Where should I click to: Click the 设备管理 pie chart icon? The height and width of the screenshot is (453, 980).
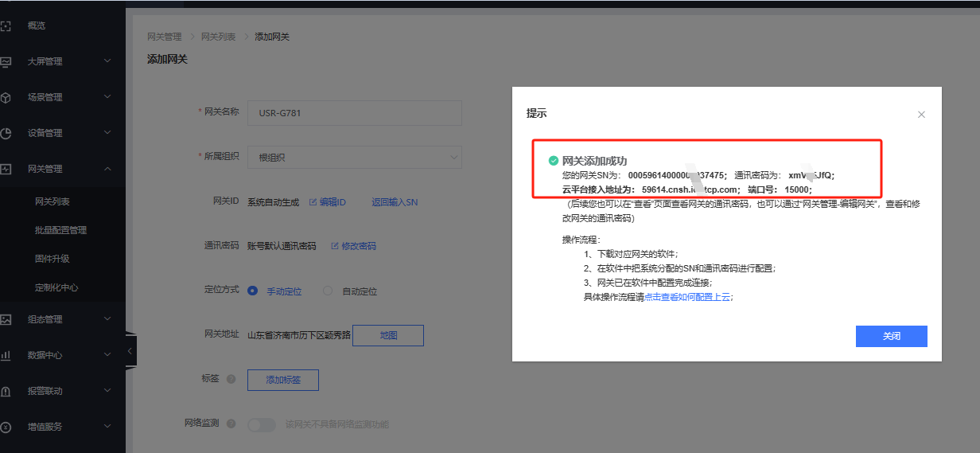click(x=6, y=133)
